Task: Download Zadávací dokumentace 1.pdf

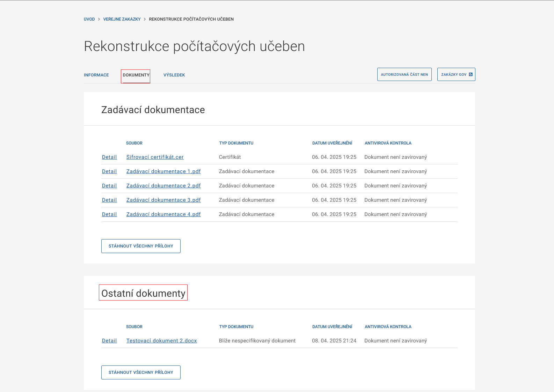Action: (163, 171)
